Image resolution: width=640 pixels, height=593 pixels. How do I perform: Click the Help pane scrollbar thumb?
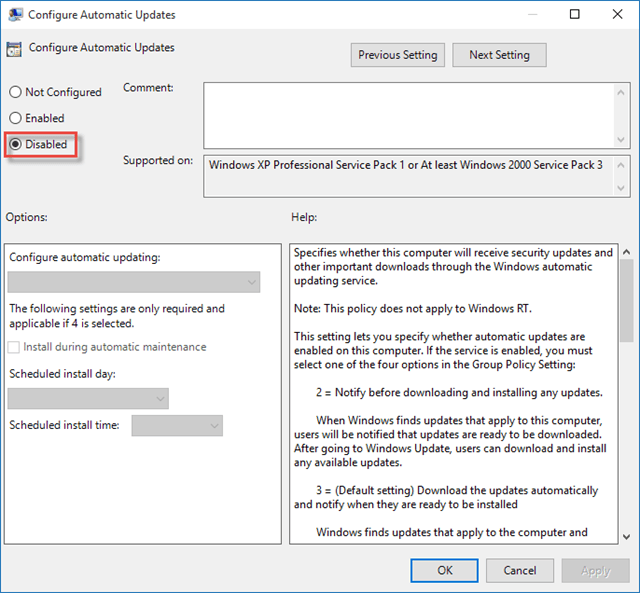[x=627, y=300]
